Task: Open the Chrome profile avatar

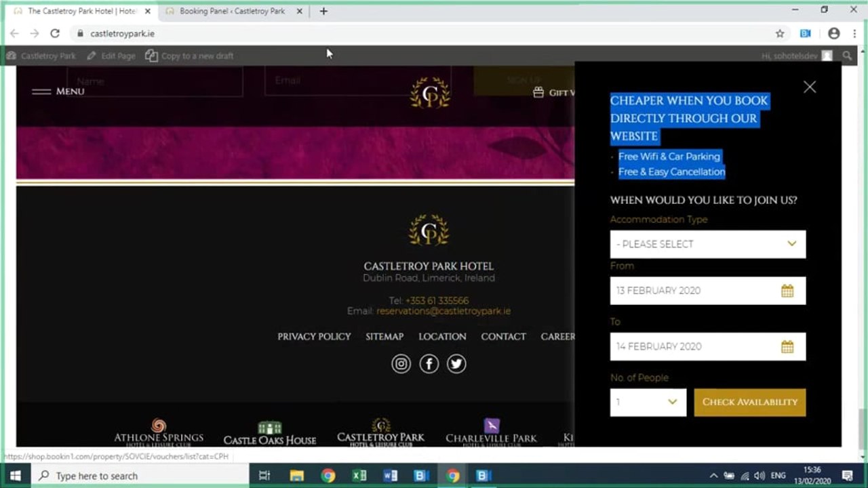Action: [834, 33]
